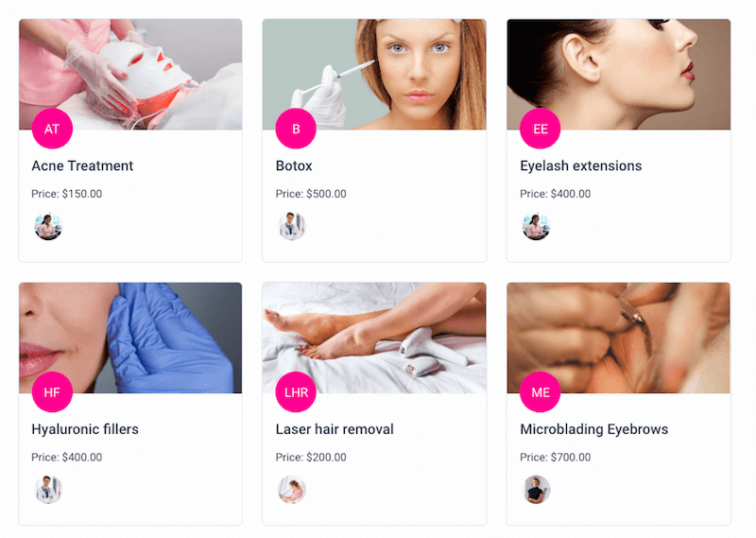Click the pink LHR badge icon
Image resolution: width=756 pixels, height=538 pixels.
click(296, 392)
